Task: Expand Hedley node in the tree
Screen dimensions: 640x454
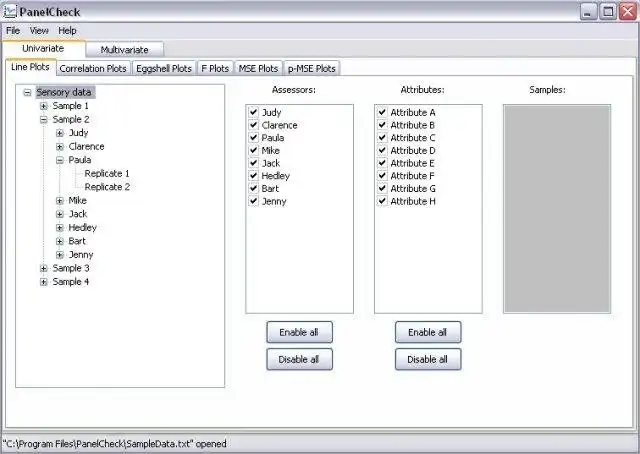Action: 60,227
